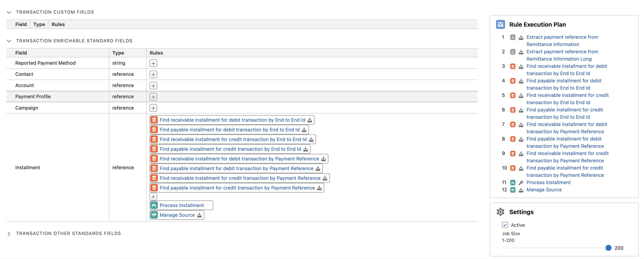
Task: Click Type column header in custom fields
Action: pyautogui.click(x=39, y=24)
